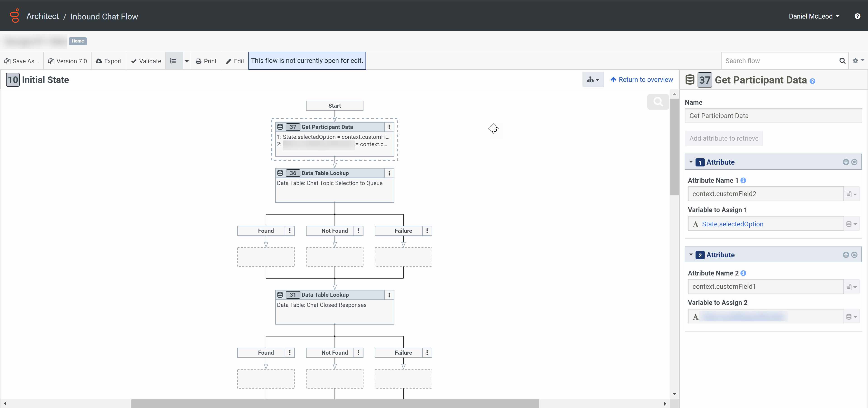The height and width of the screenshot is (408, 868).
Task: Toggle the list view toolbar button
Action: 174,61
